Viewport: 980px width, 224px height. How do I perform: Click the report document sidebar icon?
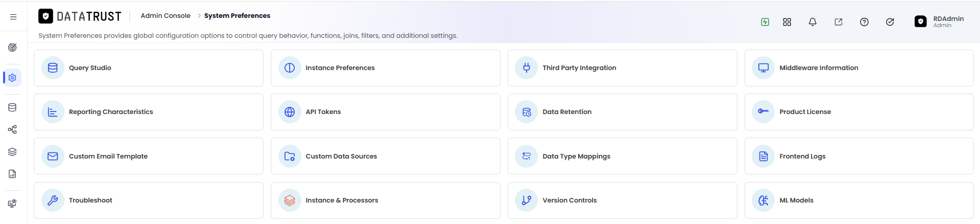point(12,174)
